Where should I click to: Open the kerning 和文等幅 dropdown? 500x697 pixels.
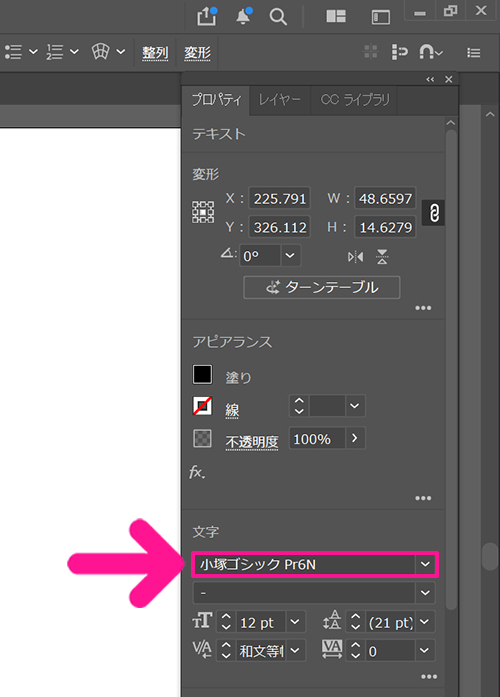click(x=295, y=651)
